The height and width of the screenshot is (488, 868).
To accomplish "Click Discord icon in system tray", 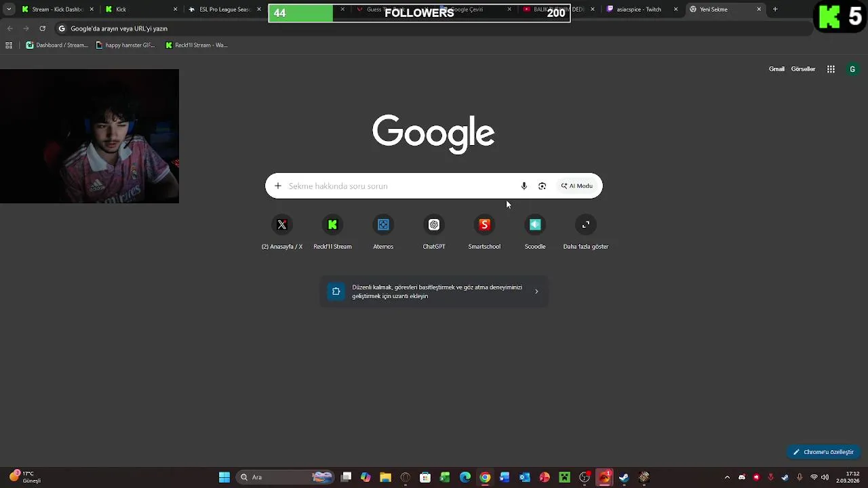I will (742, 477).
